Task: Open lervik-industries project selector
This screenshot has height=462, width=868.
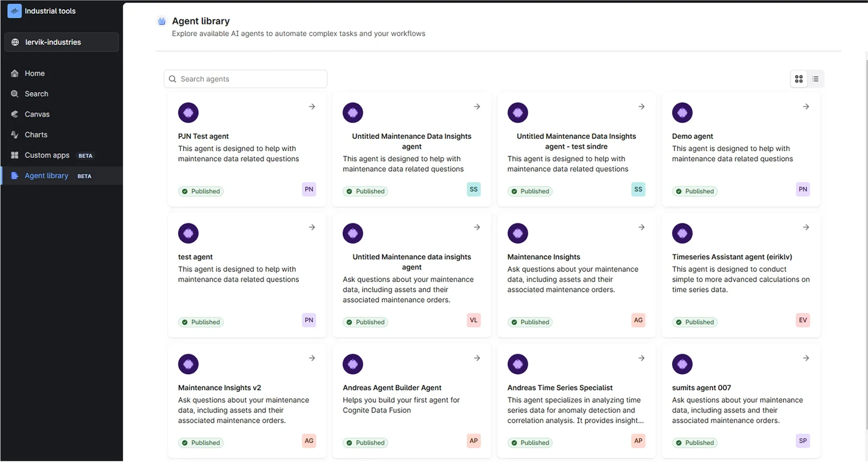Action: coord(61,42)
